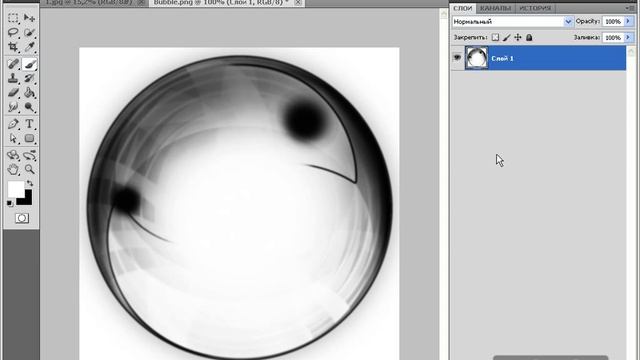Image resolution: width=640 pixels, height=360 pixels.
Task: Toggle lock transparent pixels
Action: tap(495, 38)
